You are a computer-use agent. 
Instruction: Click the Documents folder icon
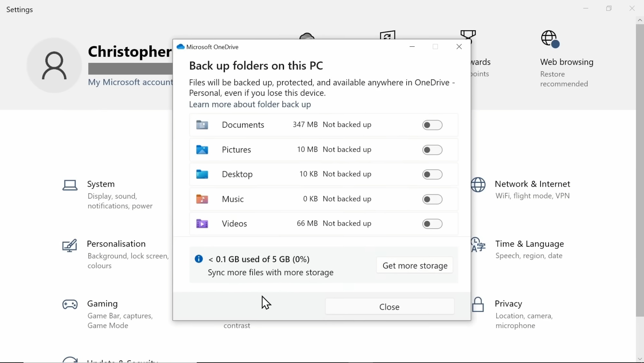coord(202,125)
